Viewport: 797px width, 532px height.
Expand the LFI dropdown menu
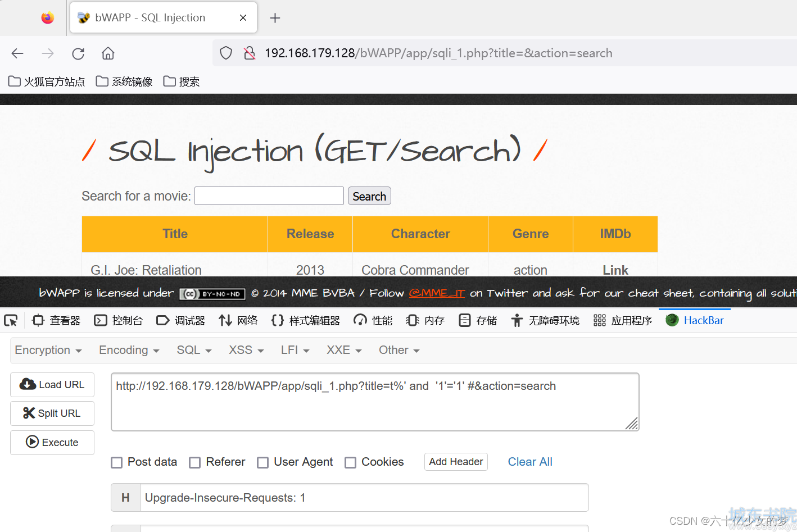[x=295, y=350]
